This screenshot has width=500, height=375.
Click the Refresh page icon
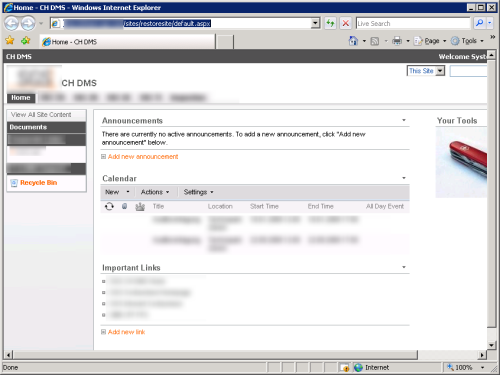[330, 23]
